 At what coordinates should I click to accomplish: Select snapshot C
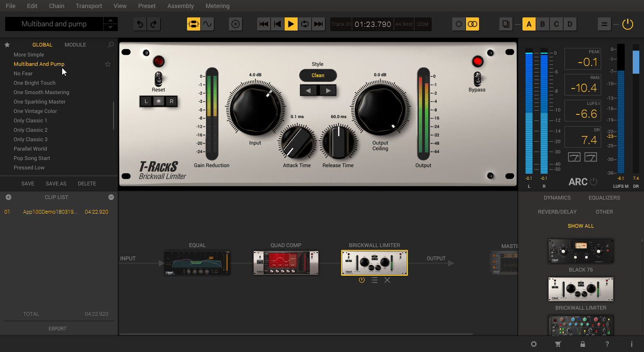point(556,24)
